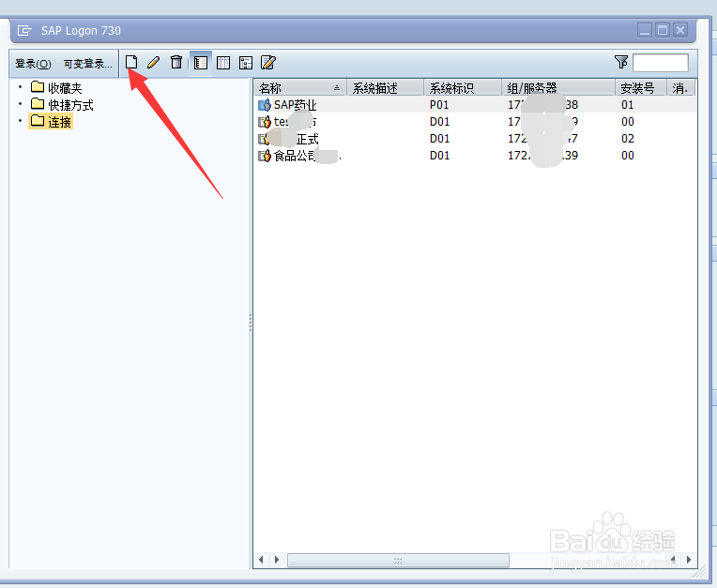Sort by 名称 column header
The width and height of the screenshot is (717, 588).
click(x=300, y=88)
